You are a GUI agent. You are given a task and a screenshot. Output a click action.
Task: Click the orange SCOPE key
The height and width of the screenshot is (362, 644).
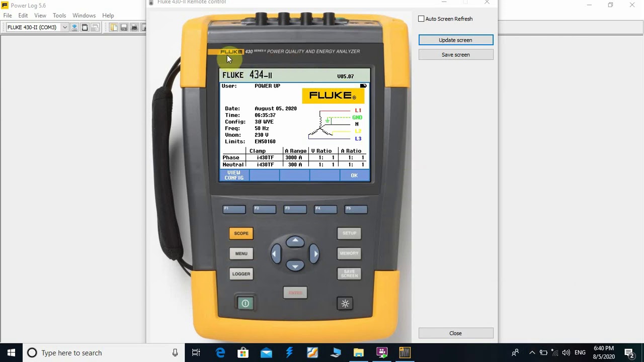pos(241,233)
